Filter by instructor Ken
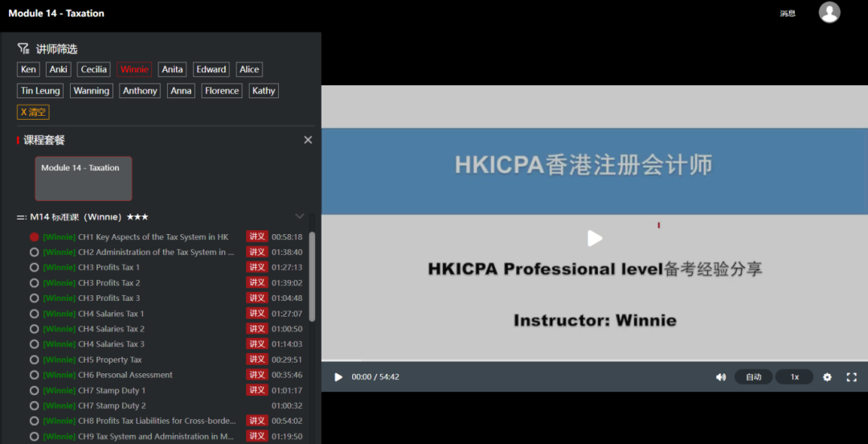This screenshot has width=868, height=444. coord(28,69)
